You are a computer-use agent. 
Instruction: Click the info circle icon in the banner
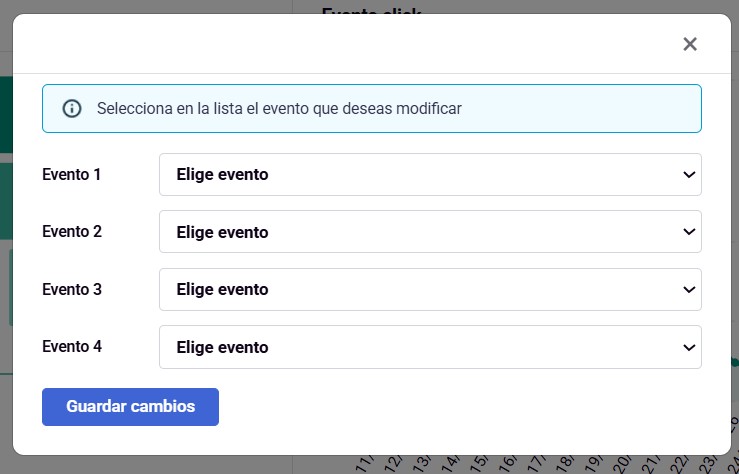tap(72, 108)
